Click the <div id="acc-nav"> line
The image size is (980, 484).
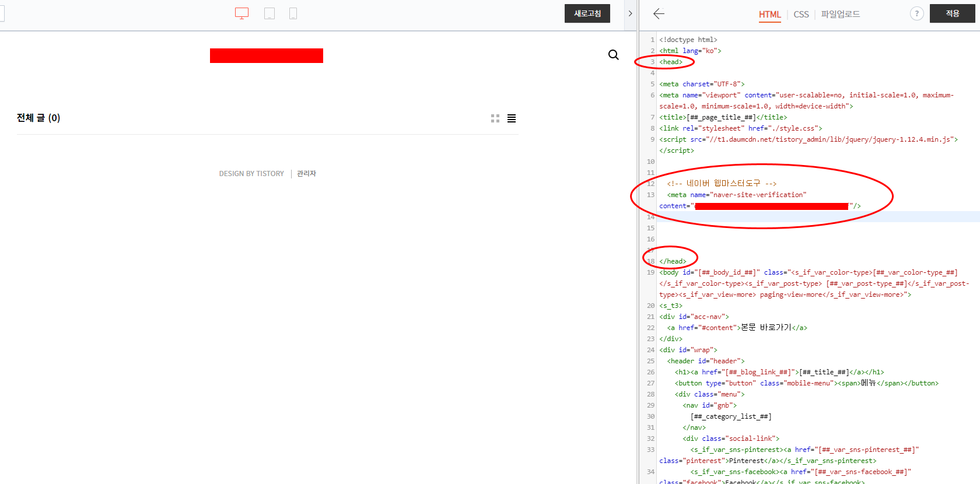click(x=694, y=317)
